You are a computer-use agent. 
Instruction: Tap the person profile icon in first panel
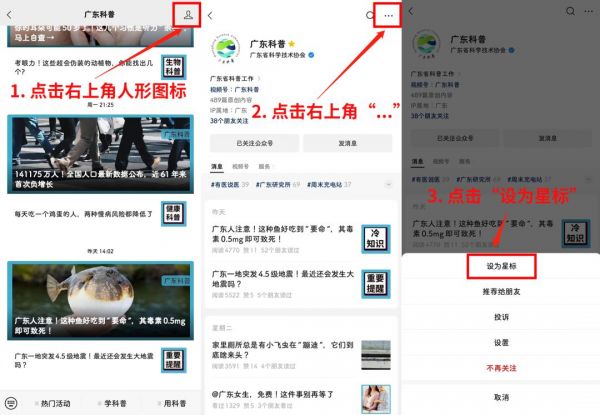pyautogui.click(x=188, y=15)
